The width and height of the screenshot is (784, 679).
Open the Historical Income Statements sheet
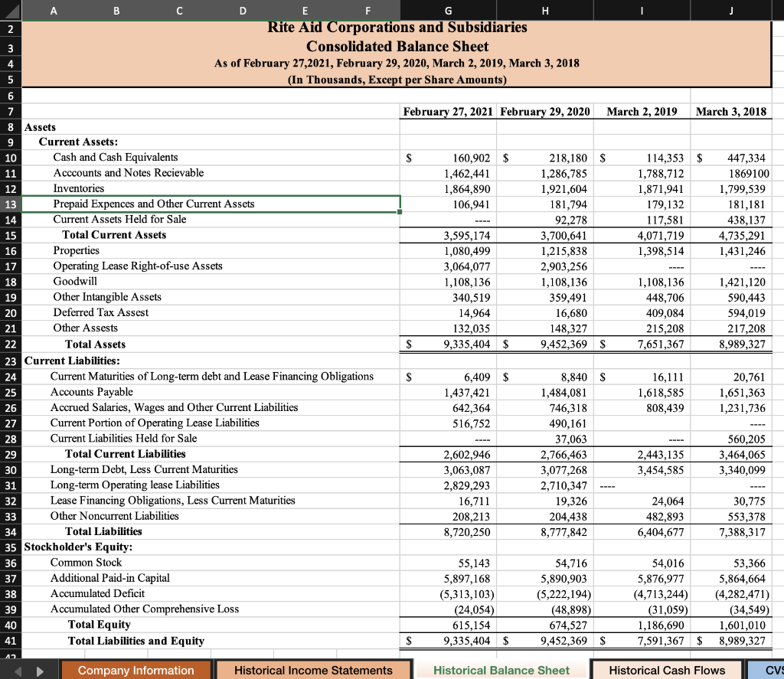[314, 670]
